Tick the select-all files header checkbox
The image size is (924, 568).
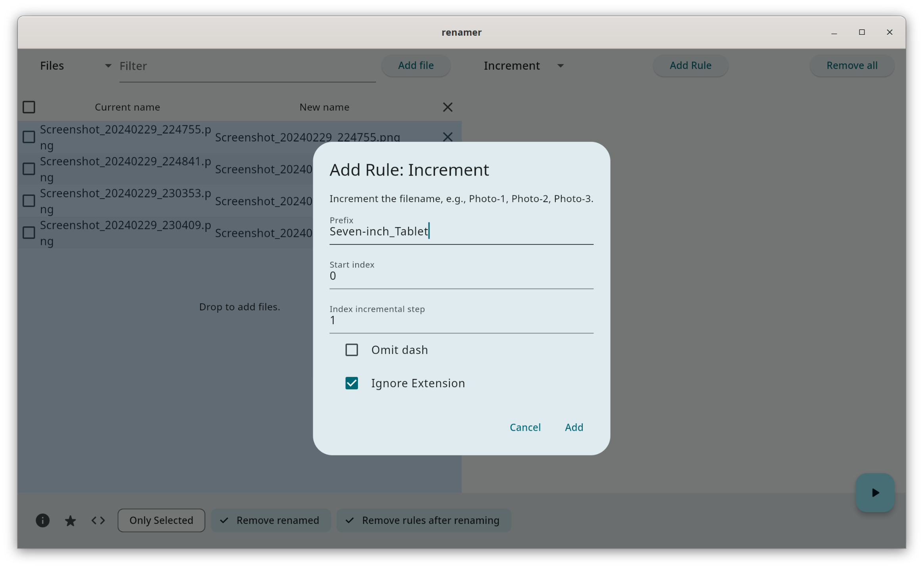coord(29,107)
